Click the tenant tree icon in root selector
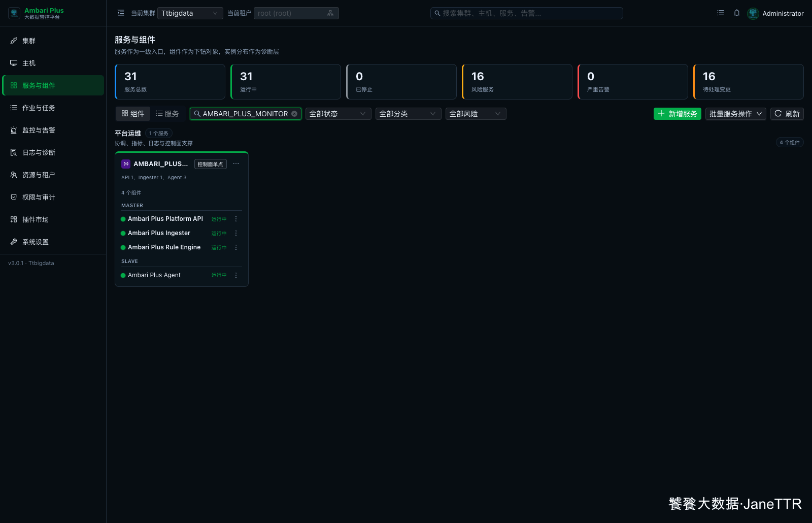This screenshot has width=812, height=523. pyautogui.click(x=330, y=13)
